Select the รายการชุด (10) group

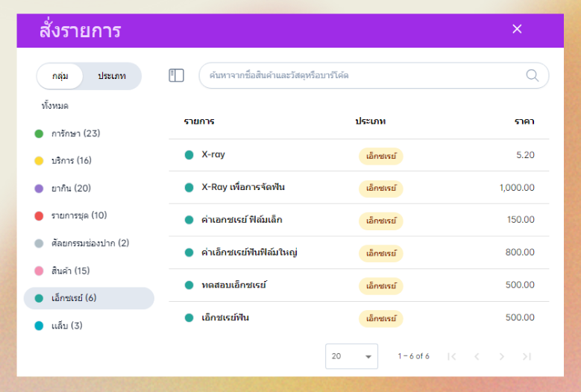[x=89, y=216]
